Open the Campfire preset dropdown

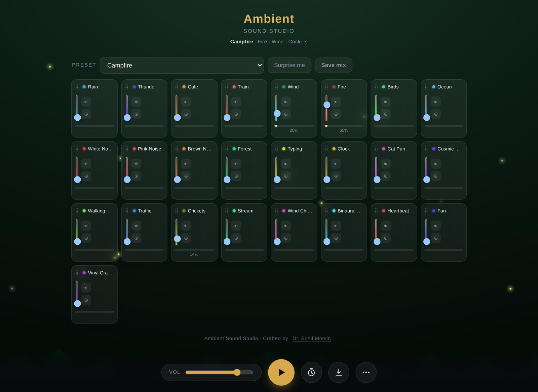tap(182, 65)
